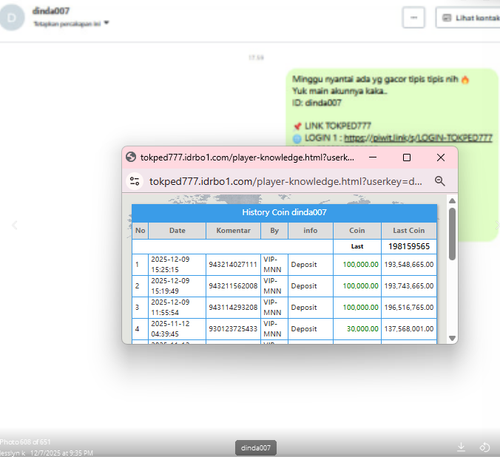Click the ID: dinda007 text in message
This screenshot has height=457, width=500.
tap(317, 103)
